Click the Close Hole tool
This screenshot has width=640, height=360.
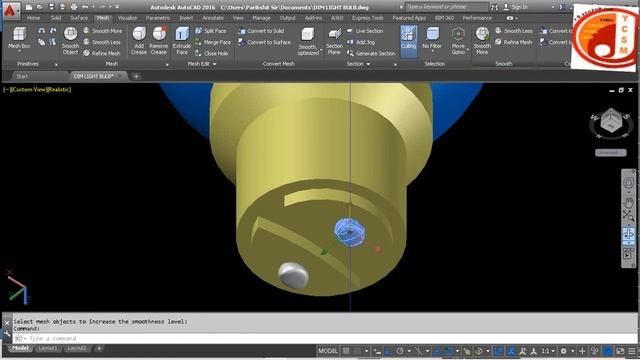tap(211, 53)
